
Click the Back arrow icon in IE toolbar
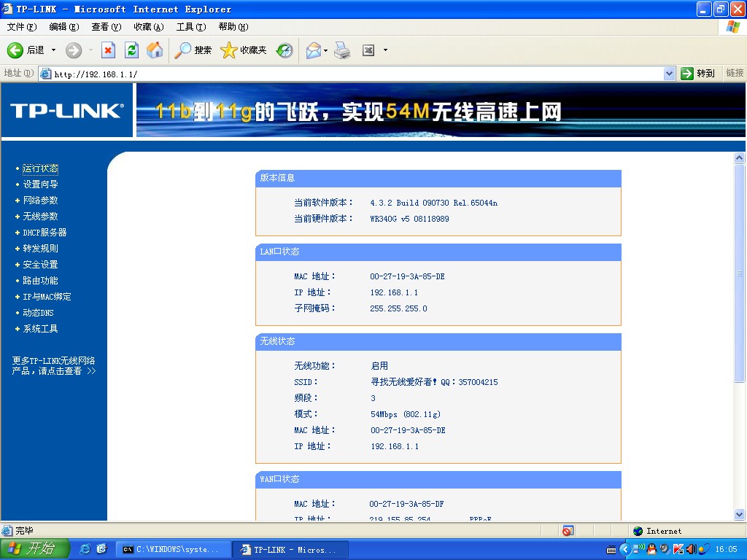(15, 50)
